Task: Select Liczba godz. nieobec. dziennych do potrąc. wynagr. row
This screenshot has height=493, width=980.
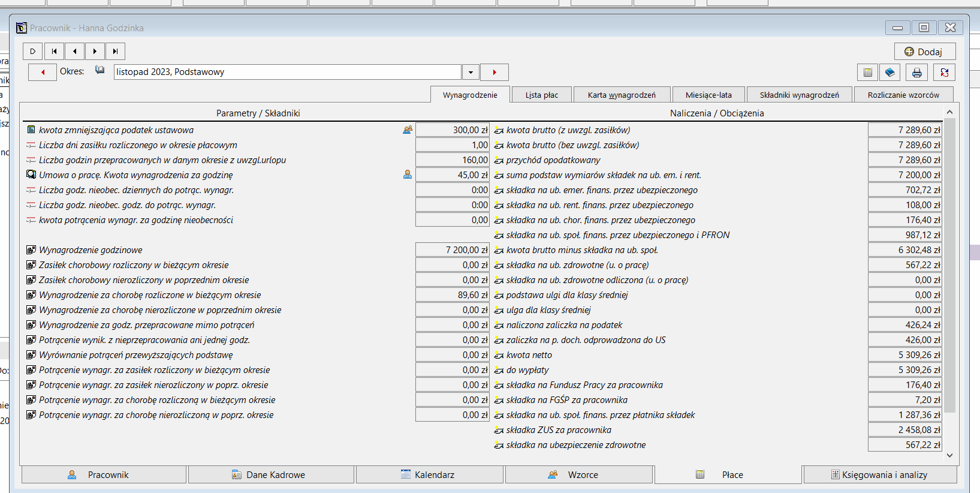Action: point(136,190)
